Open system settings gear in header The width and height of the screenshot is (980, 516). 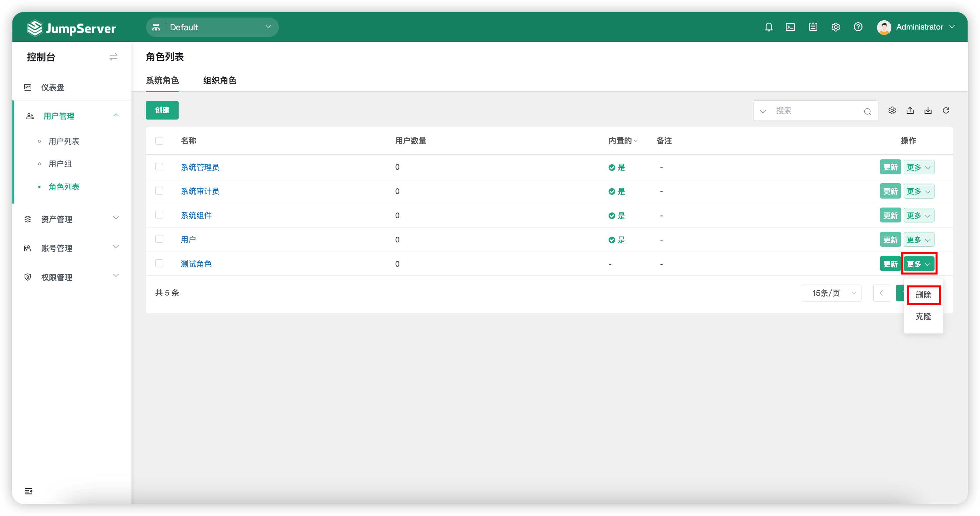(x=836, y=27)
